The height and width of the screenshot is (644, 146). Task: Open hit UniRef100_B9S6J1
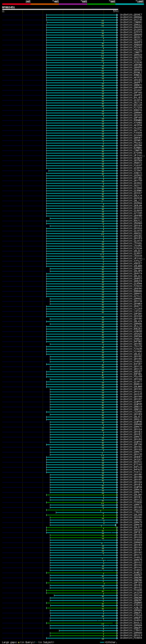(131, 623)
